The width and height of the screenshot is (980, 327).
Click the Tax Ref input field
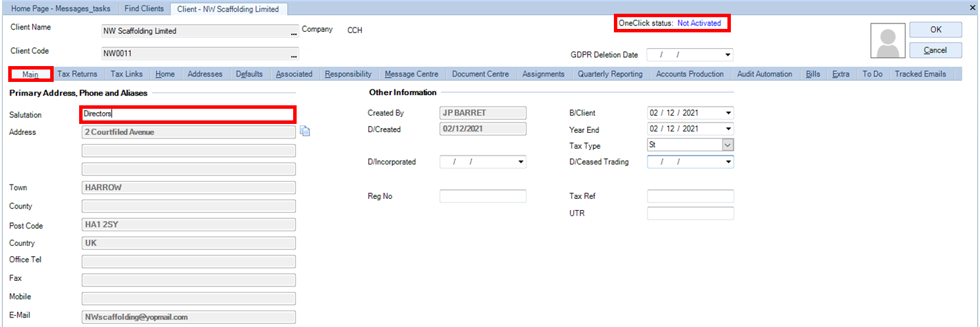point(691,196)
